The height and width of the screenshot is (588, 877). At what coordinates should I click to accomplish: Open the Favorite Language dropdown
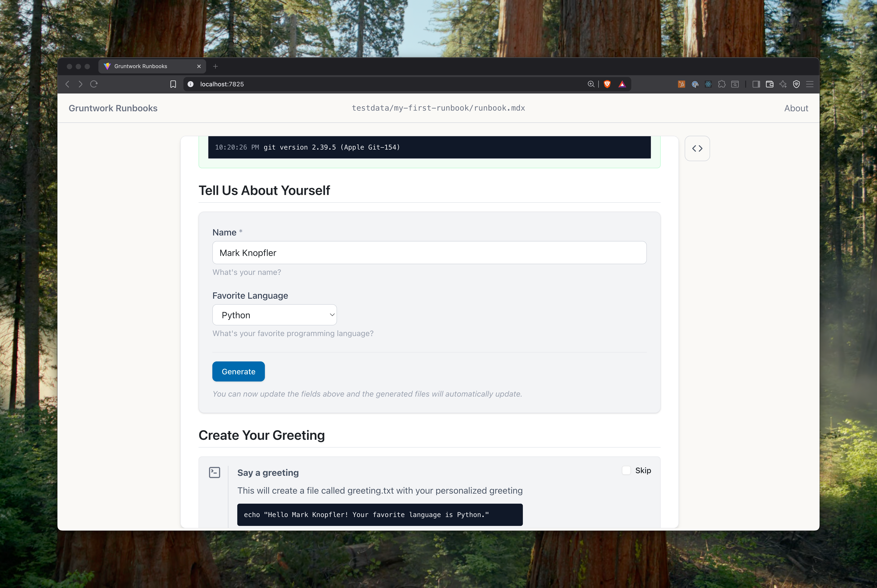tap(274, 315)
